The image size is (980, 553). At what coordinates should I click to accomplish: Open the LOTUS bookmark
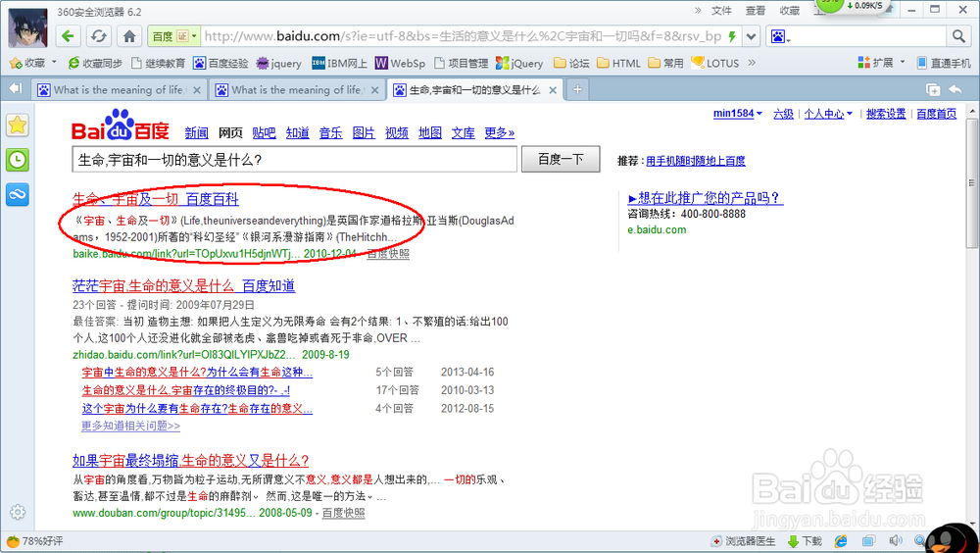[x=715, y=63]
